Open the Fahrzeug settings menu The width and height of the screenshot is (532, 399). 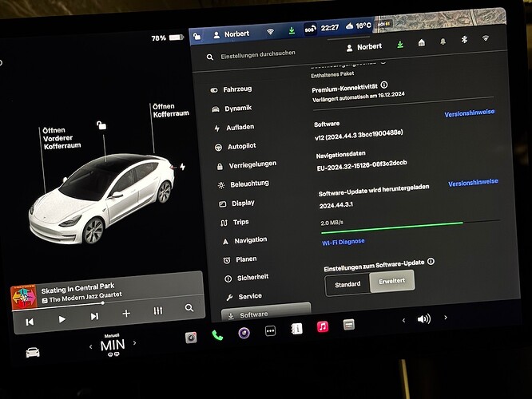pyautogui.click(x=232, y=89)
